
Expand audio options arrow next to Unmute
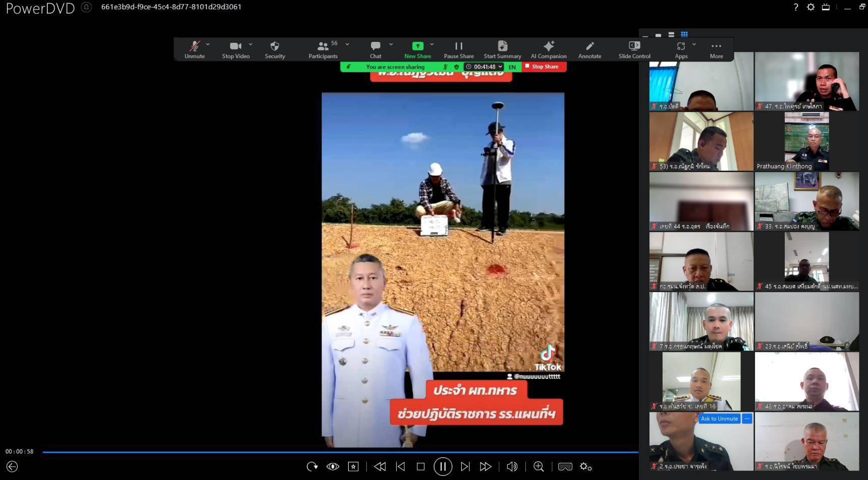pos(208,44)
